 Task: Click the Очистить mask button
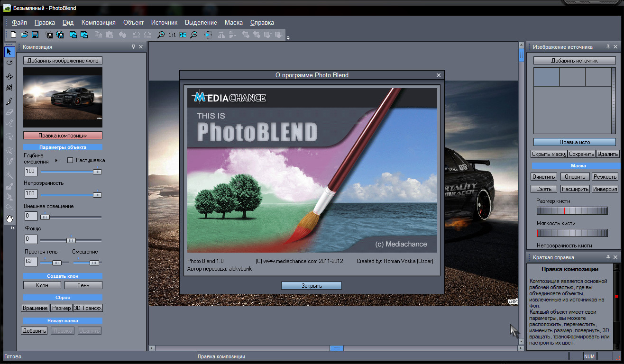544,177
